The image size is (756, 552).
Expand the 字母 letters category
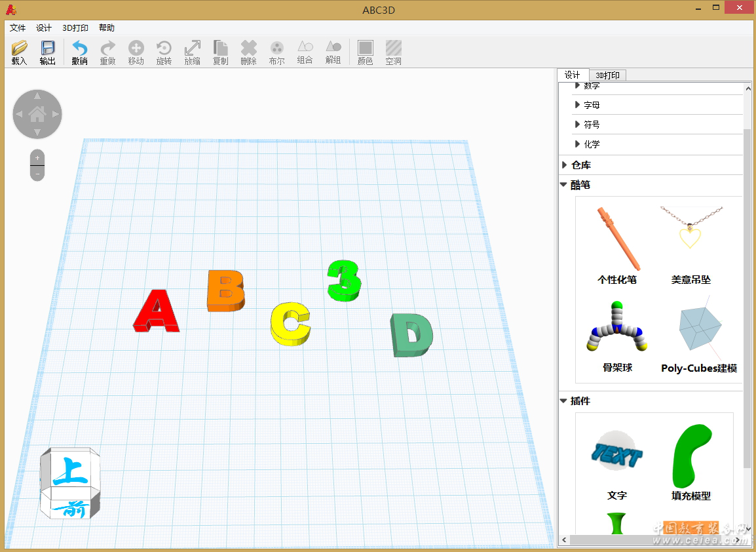pyautogui.click(x=591, y=105)
